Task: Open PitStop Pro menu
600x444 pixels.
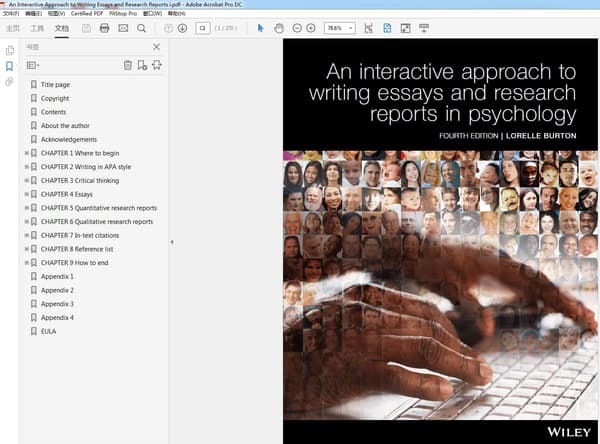Action: click(123, 13)
